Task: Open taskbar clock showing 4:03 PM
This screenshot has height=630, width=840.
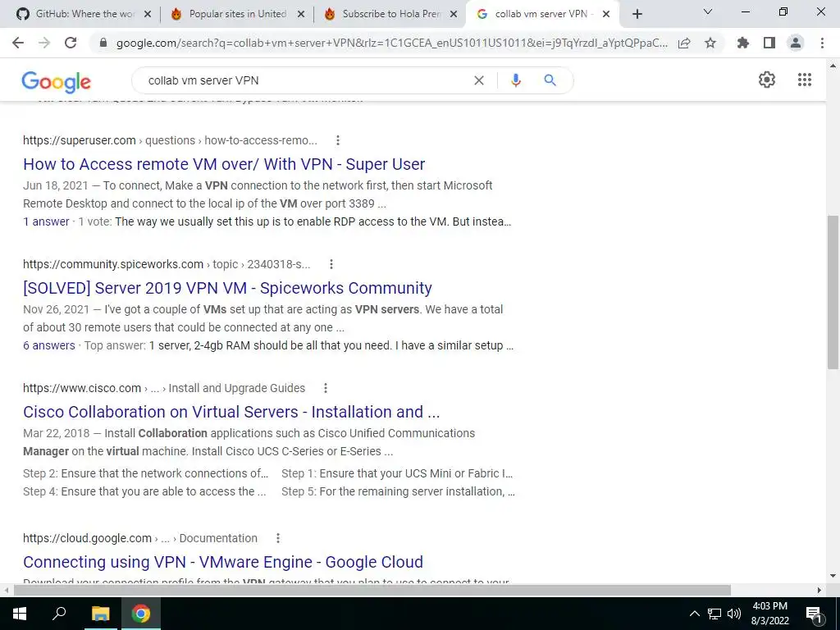Action: click(769, 614)
